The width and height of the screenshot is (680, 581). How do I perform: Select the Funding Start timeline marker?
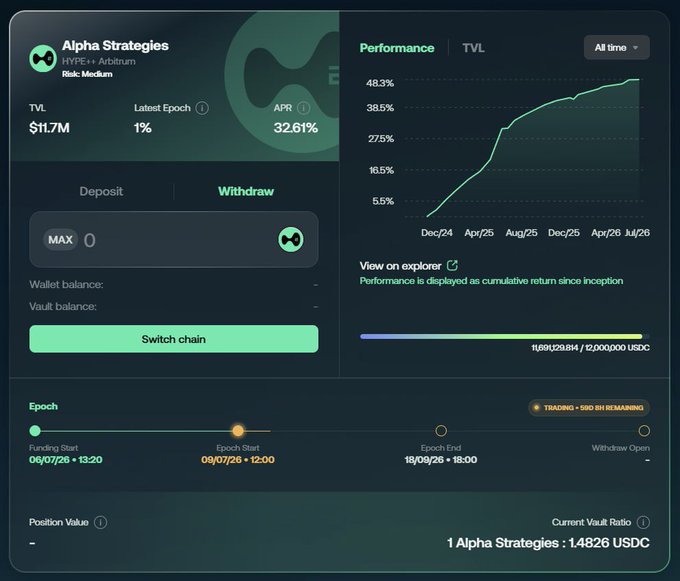click(x=35, y=431)
